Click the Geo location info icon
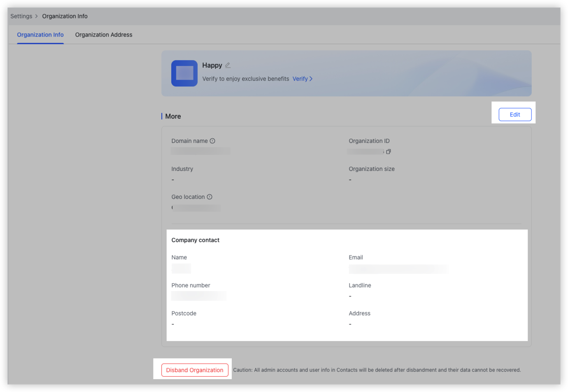 pyautogui.click(x=210, y=197)
